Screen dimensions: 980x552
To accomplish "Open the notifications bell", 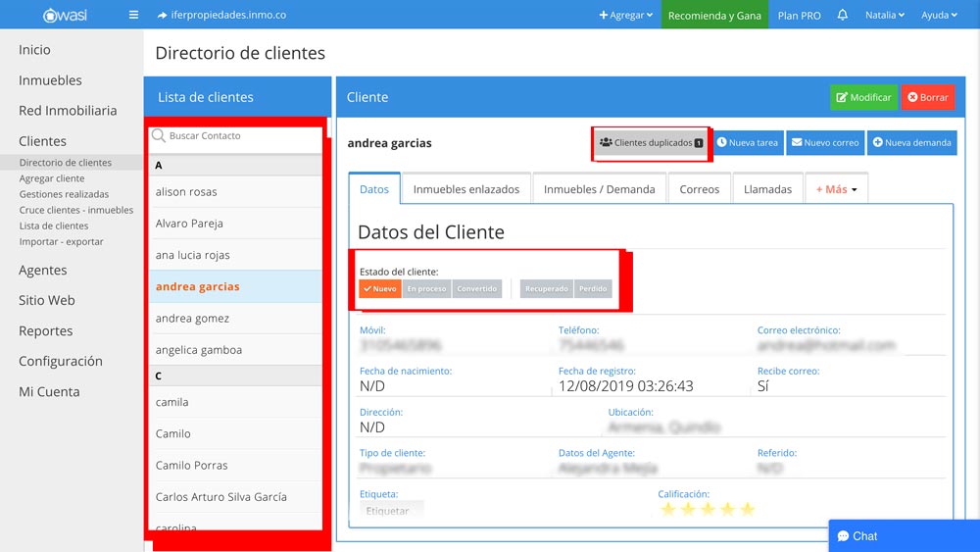I will tap(843, 15).
